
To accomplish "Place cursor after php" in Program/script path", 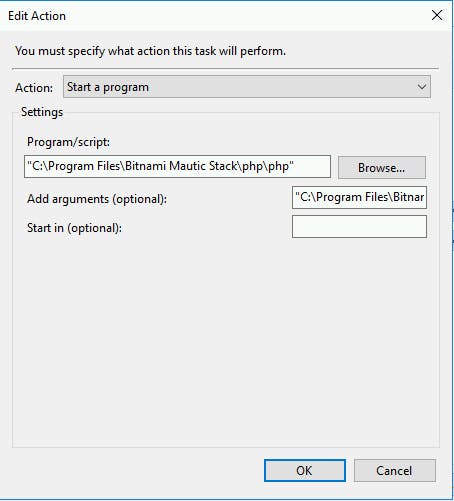I will click(x=295, y=166).
